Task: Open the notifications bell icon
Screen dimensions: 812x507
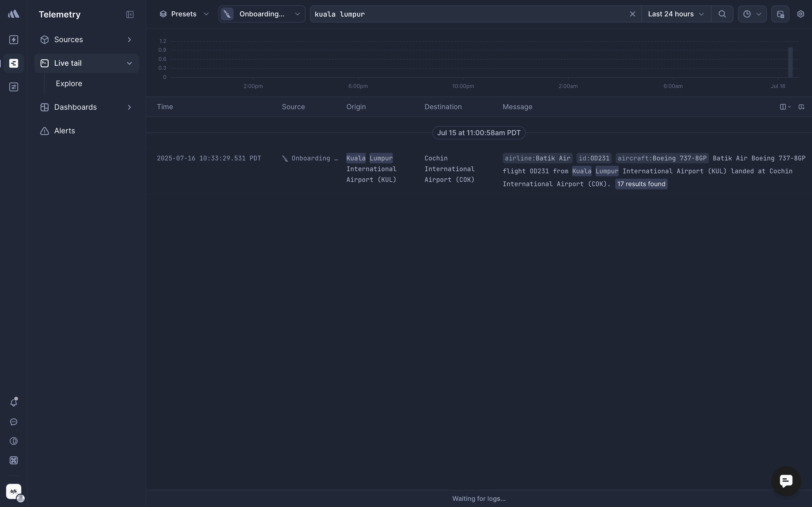Action: 14,402
